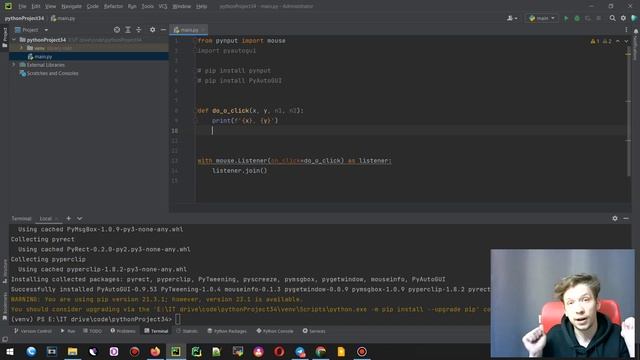
Task: Open the View menu
Action: (x=50, y=6)
